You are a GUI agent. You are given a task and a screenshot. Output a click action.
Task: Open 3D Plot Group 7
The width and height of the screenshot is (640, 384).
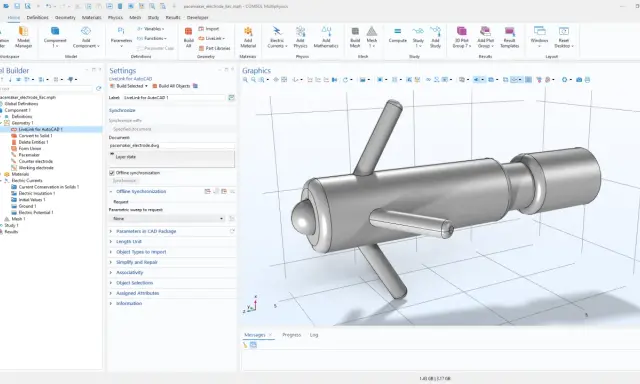coord(462,37)
